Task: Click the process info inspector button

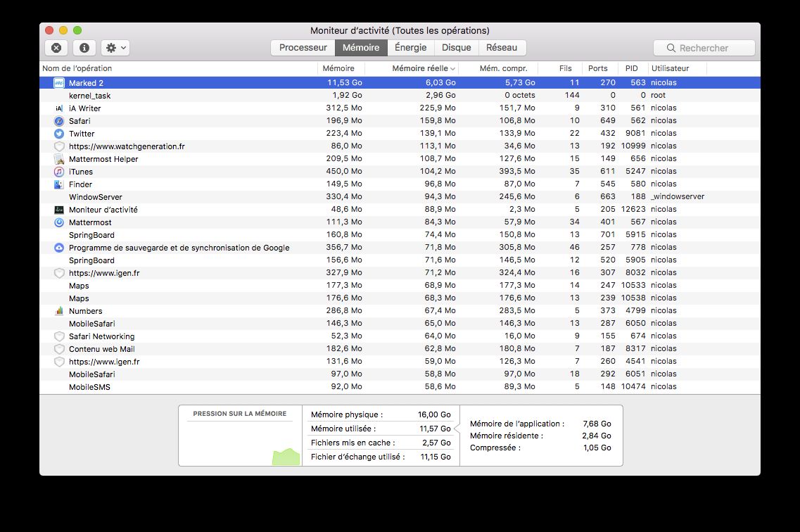Action: point(84,48)
